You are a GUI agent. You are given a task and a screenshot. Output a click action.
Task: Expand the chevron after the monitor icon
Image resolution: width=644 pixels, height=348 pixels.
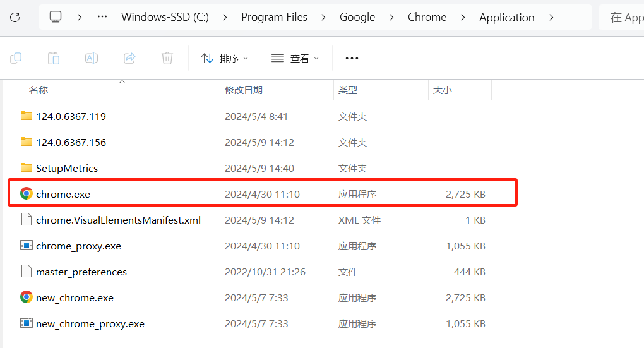(80, 17)
